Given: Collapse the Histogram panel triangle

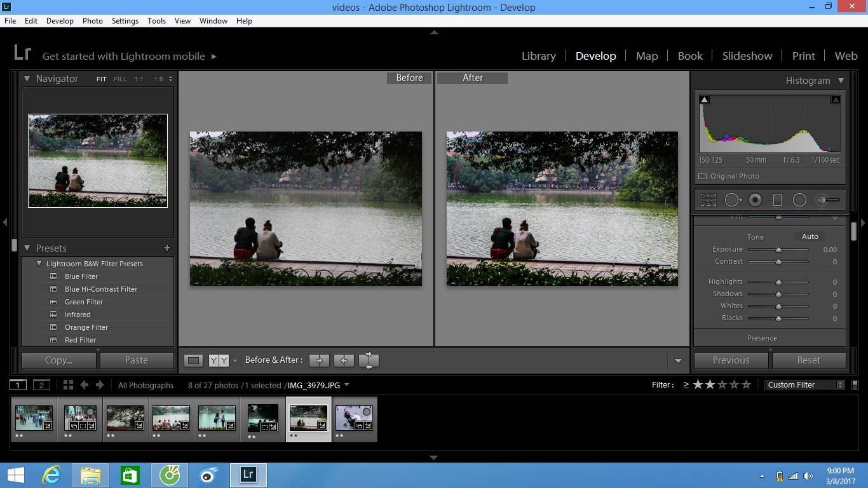Looking at the screenshot, I should tap(841, 81).
